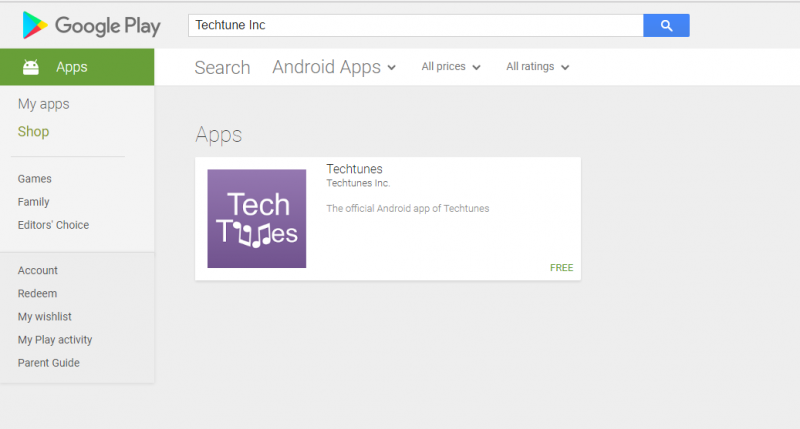
Task: Click the Android robot icon beside Apps
Action: (31, 67)
